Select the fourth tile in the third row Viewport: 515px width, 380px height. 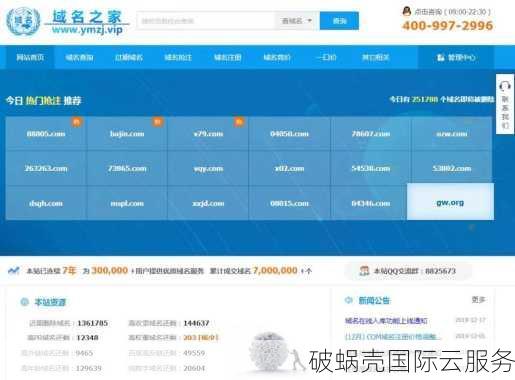click(289, 203)
